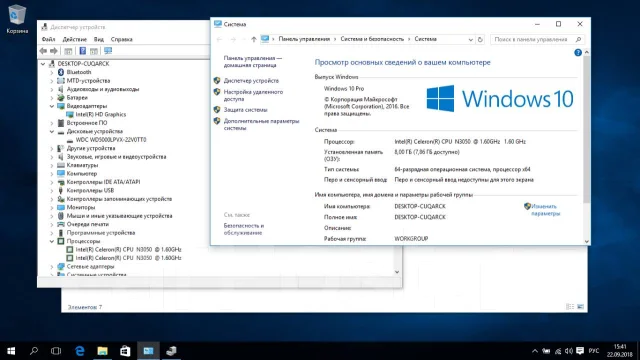Click Изменить параметры link
This screenshot has width=640, height=360.
pyautogui.click(x=546, y=210)
